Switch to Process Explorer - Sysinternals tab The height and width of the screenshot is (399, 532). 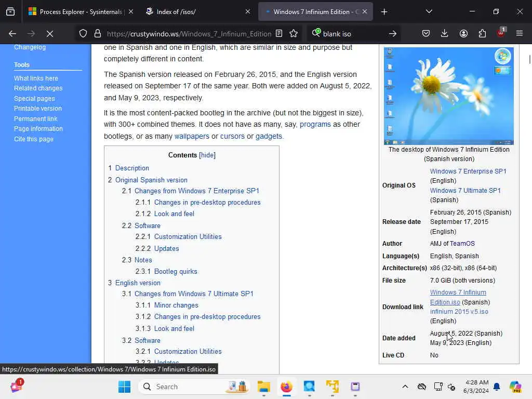(81, 12)
